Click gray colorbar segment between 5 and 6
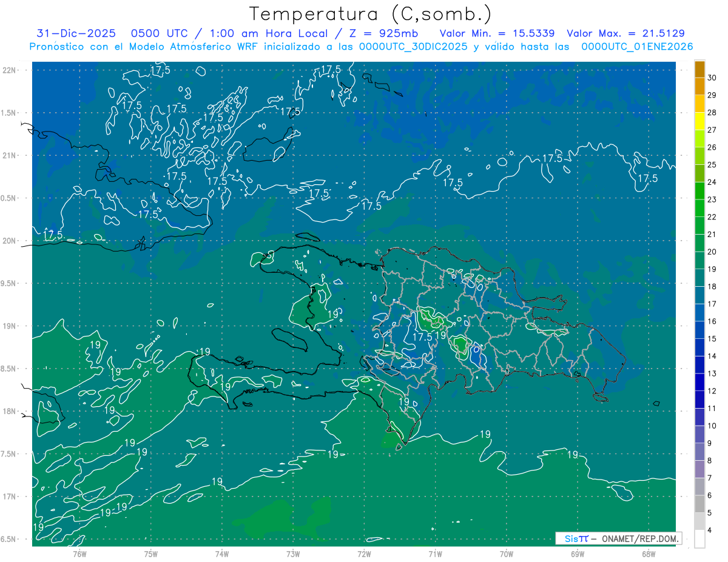 (699, 504)
